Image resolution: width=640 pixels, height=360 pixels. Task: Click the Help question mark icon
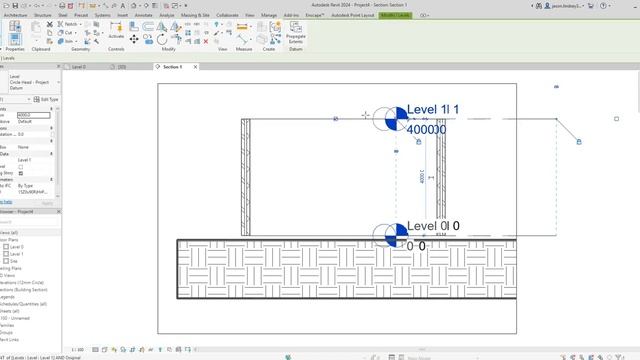pos(603,6)
